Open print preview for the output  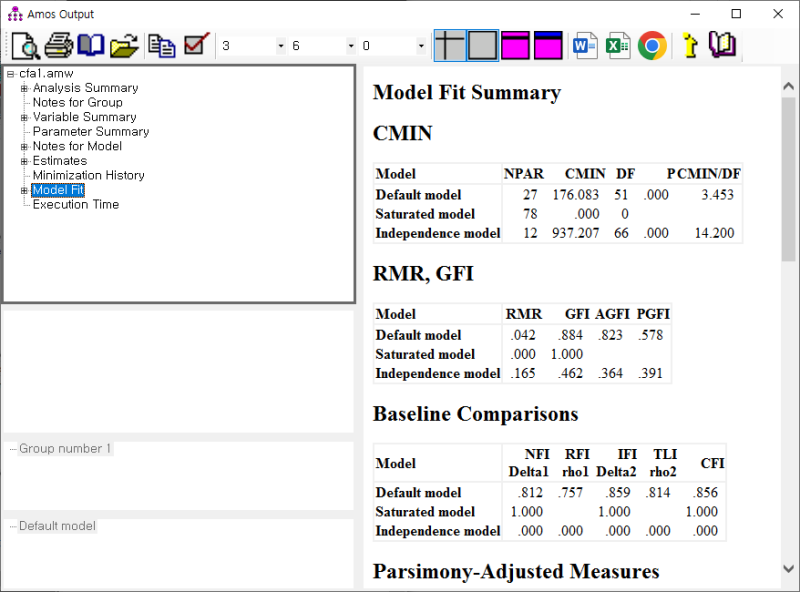click(x=26, y=45)
